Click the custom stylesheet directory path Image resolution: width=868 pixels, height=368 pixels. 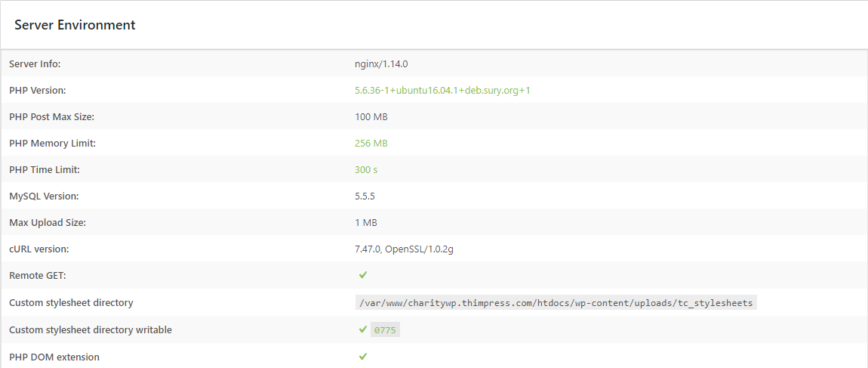pyautogui.click(x=556, y=302)
